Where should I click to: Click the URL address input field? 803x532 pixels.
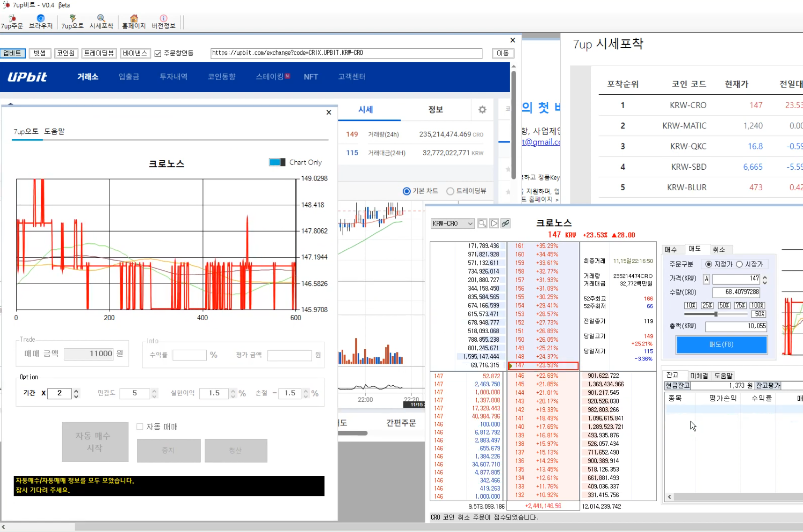pos(346,53)
